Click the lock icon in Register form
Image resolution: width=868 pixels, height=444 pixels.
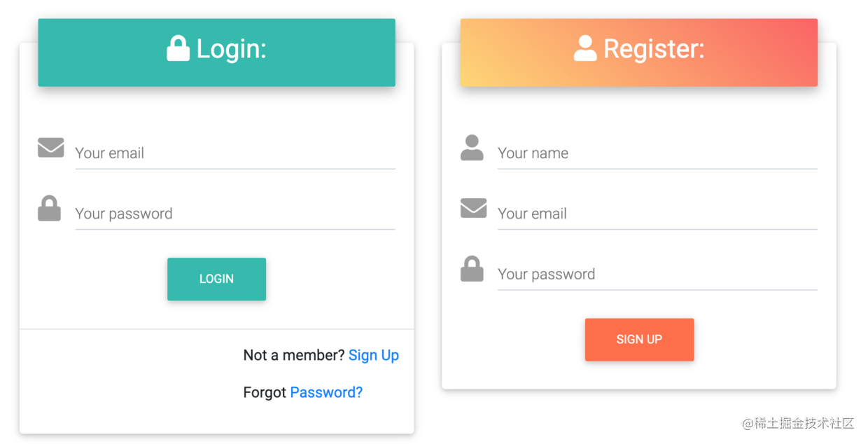tap(472, 269)
